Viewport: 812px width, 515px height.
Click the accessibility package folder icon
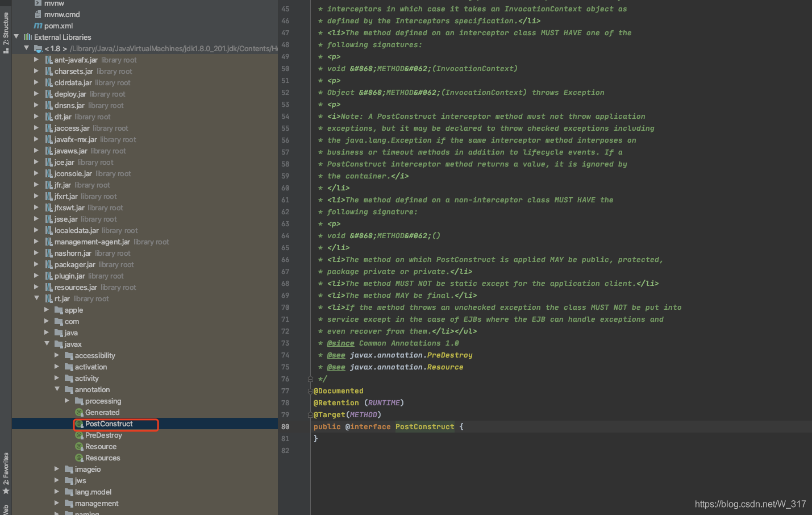69,355
